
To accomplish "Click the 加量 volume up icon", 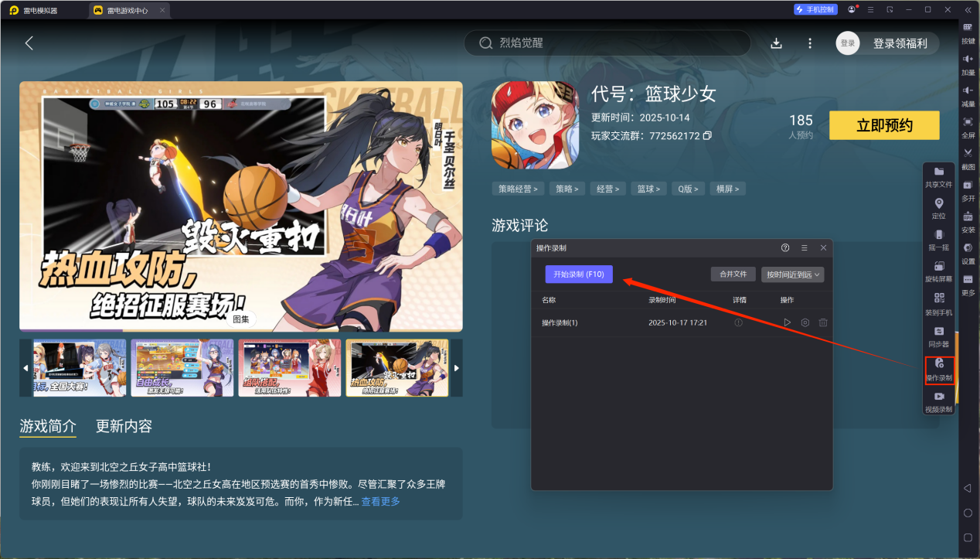I will coord(968,59).
